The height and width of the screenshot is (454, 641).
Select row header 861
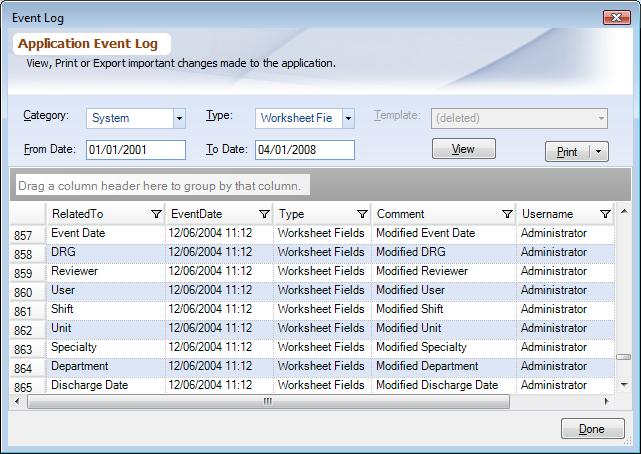(x=28, y=311)
